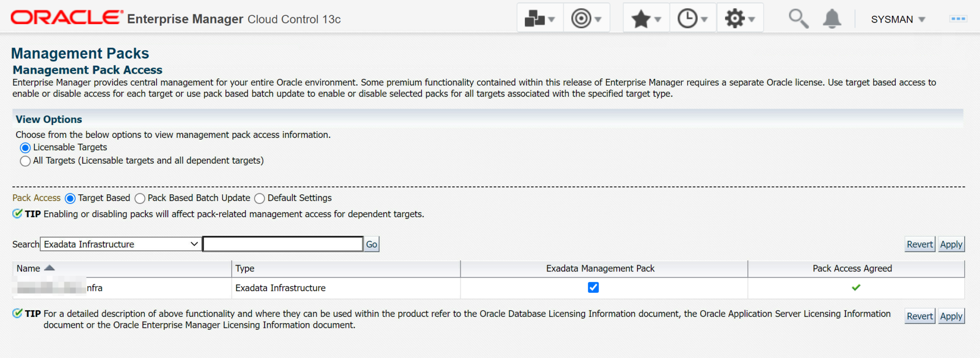Image resolution: width=980 pixels, height=358 pixels.
Task: Open the Favorites star menu
Action: [646, 19]
